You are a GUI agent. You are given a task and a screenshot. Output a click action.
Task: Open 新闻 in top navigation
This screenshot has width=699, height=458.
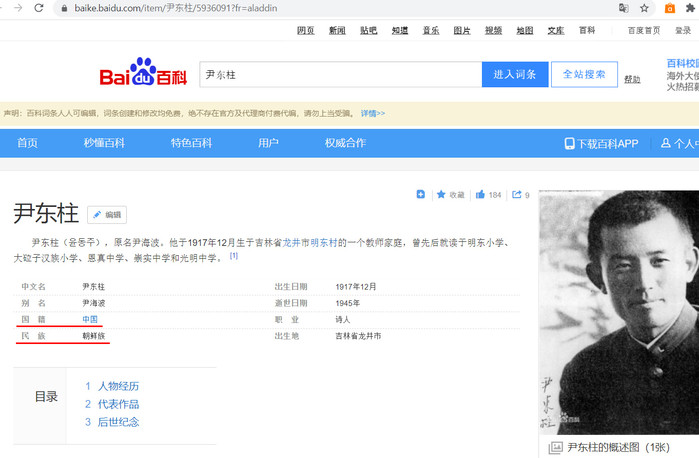(x=337, y=30)
